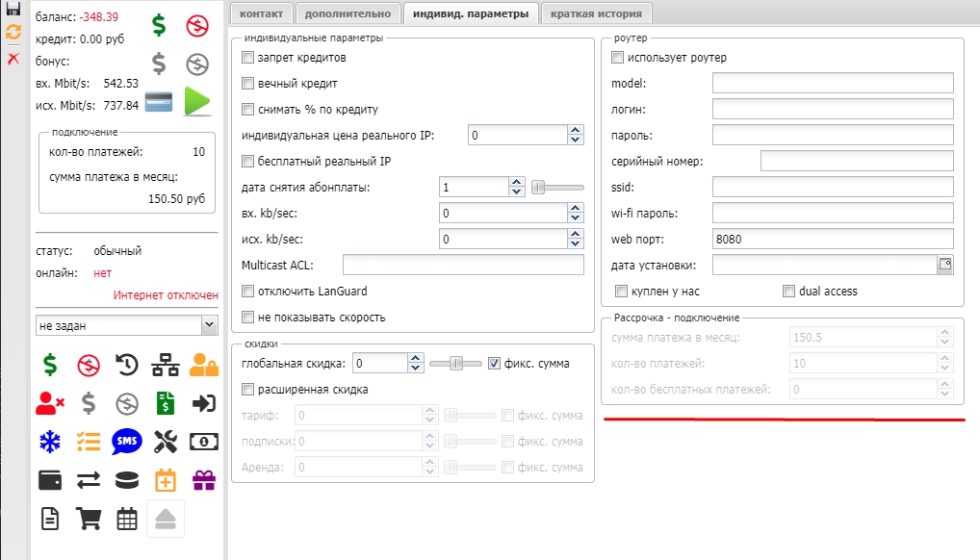Check the "отключить LanGuard" option

point(248,292)
